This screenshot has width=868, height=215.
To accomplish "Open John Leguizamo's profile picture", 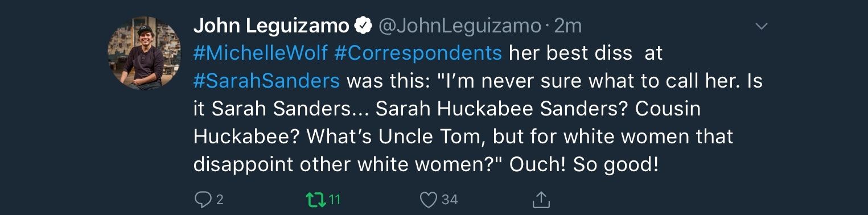I will (x=144, y=53).
